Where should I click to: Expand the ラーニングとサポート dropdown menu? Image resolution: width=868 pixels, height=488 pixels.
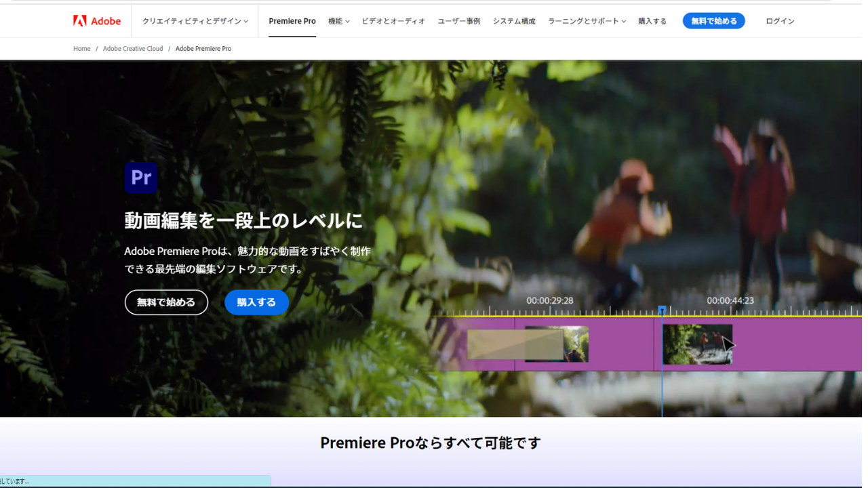click(x=587, y=21)
